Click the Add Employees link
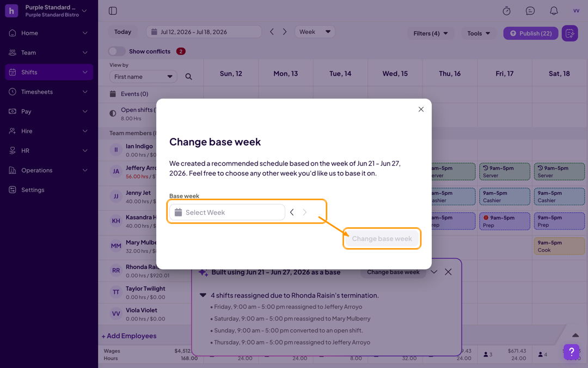Image resolution: width=588 pixels, height=368 pixels. (x=129, y=336)
